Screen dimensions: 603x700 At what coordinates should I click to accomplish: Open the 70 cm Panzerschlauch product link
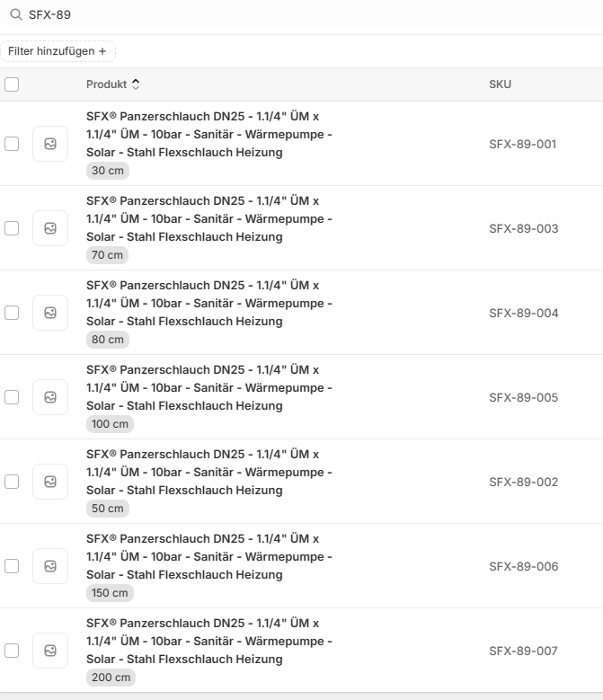(x=208, y=218)
